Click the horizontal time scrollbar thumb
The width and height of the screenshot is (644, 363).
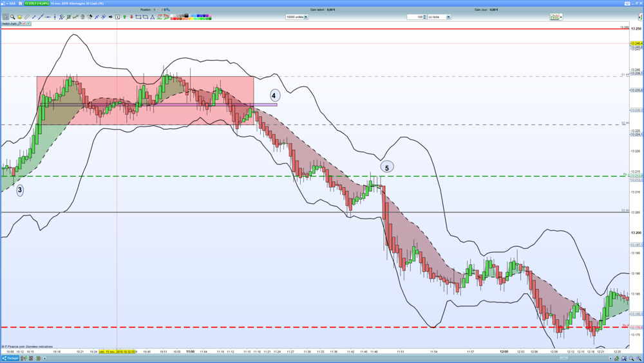(x=564, y=358)
